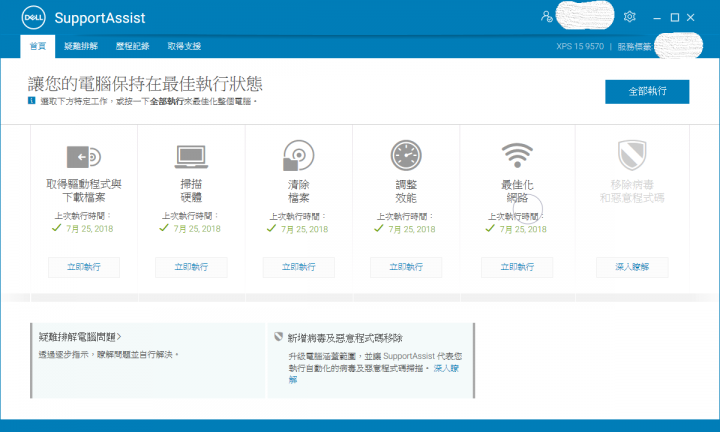Viewport: 720px width, 432px height.
Task: Open the 取得支援 tab
Action: pos(184,46)
